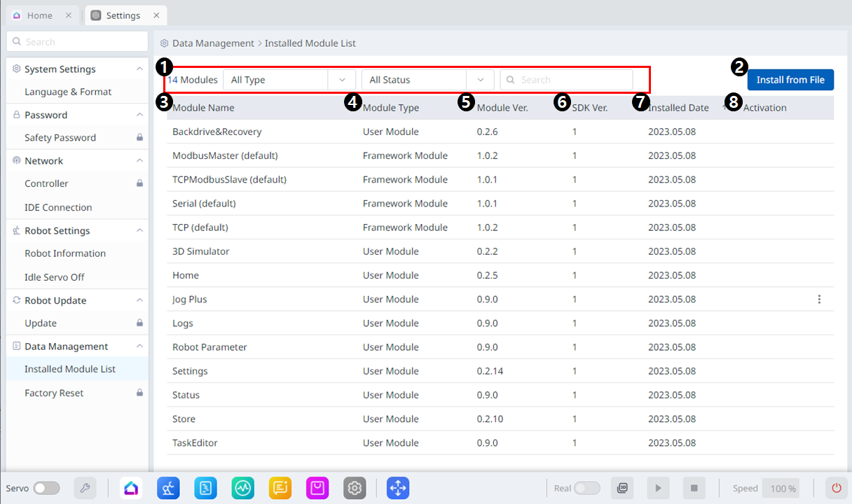The height and width of the screenshot is (504, 852).
Task: Click the red power button icon
Action: pos(836,488)
